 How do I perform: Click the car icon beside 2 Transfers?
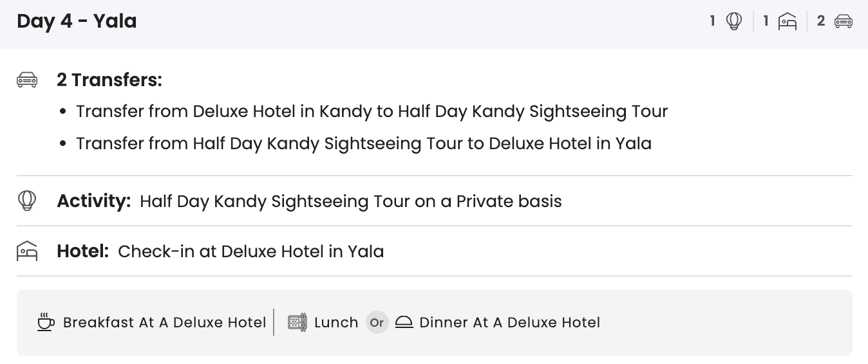tap(27, 80)
